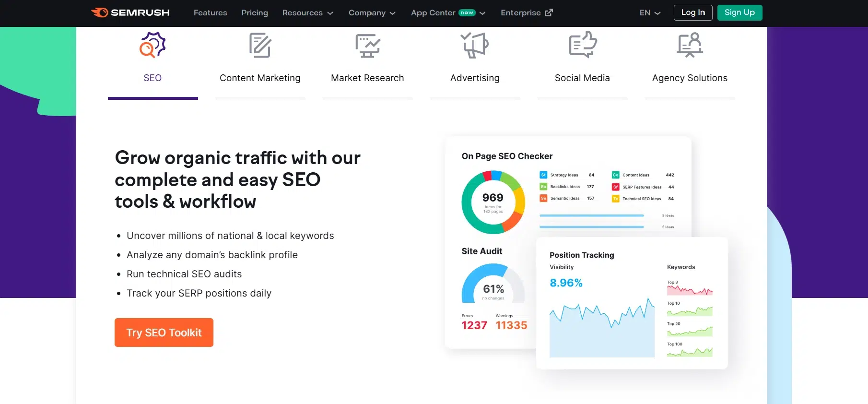This screenshot has height=404, width=868.
Task: Click the 1237 errors count
Action: [474, 325]
